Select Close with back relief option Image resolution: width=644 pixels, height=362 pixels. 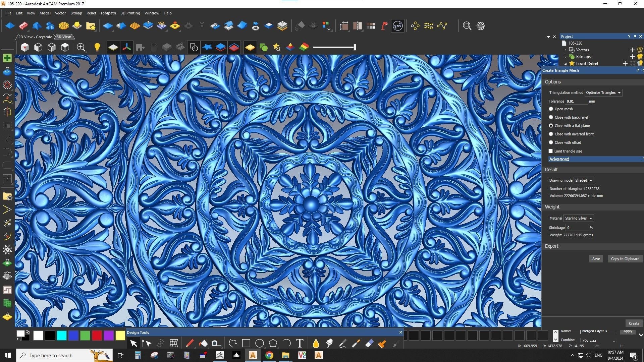pos(551,117)
